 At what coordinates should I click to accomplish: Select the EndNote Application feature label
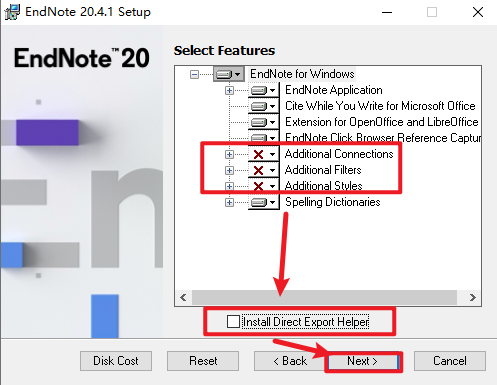[334, 90]
